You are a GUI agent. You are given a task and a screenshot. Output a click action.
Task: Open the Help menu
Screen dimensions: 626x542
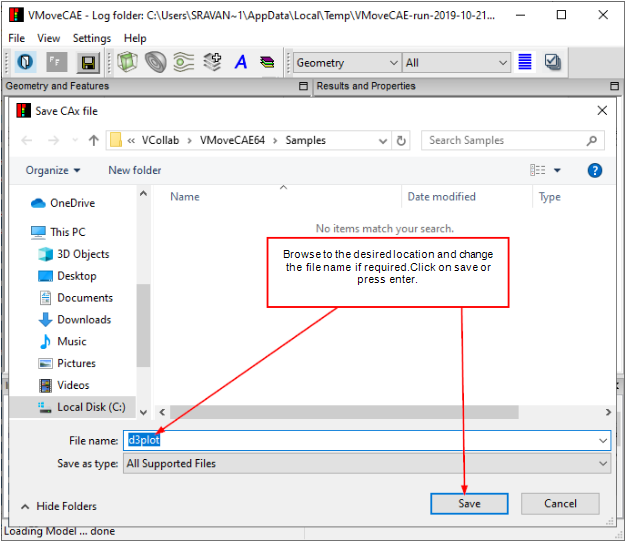135,38
